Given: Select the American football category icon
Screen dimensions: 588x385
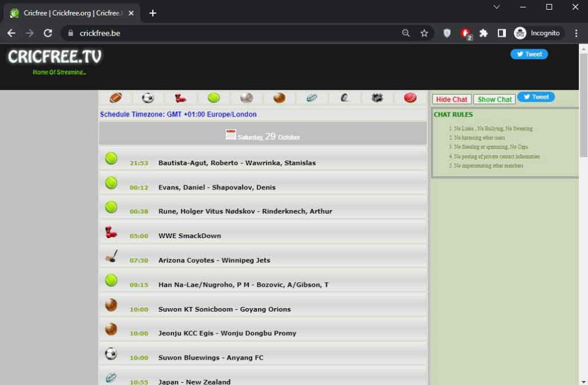Looking at the screenshot, I should coord(115,98).
